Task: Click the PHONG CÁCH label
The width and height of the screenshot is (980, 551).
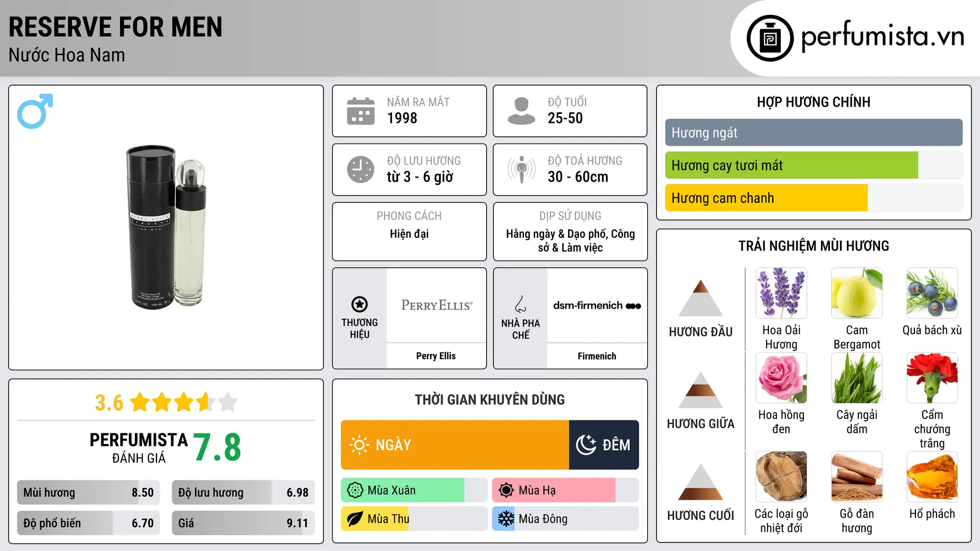Action: 409,216
